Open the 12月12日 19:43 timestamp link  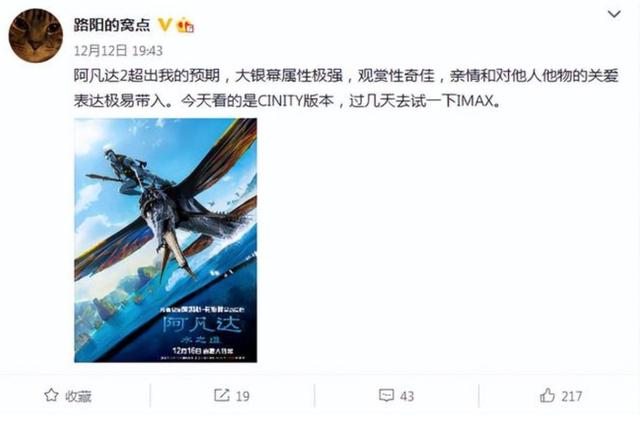click(x=118, y=51)
